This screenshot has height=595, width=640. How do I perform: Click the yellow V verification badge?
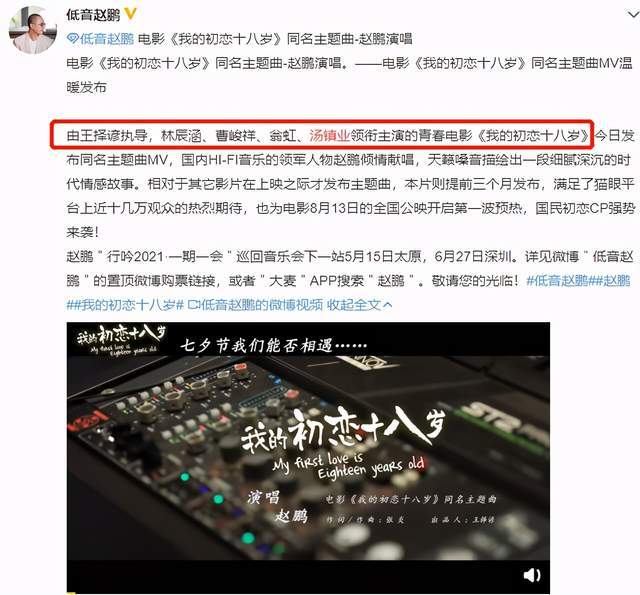[x=130, y=14]
